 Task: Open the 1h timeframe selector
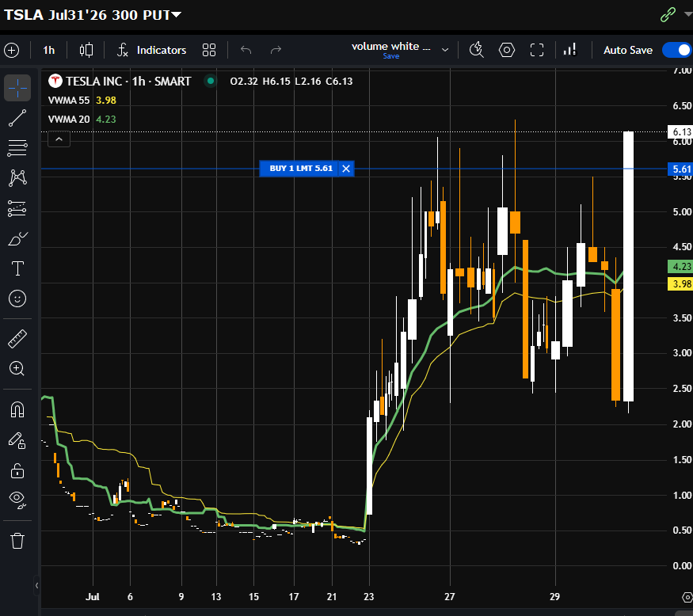click(48, 50)
